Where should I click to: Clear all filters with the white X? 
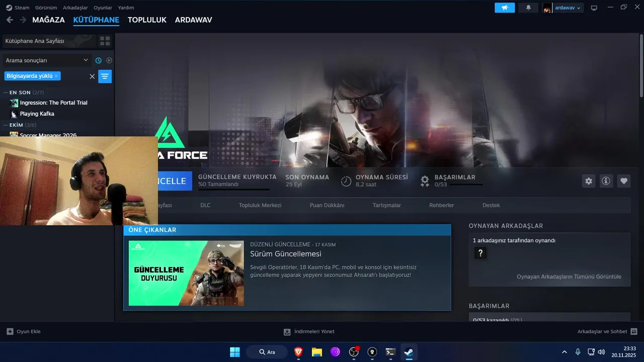[92, 76]
